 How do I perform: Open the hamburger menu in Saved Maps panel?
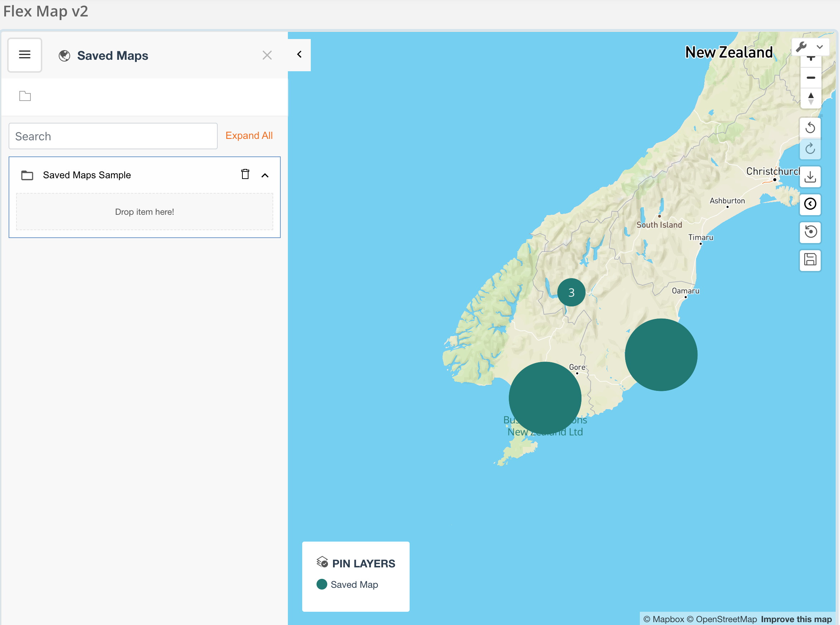tap(24, 55)
